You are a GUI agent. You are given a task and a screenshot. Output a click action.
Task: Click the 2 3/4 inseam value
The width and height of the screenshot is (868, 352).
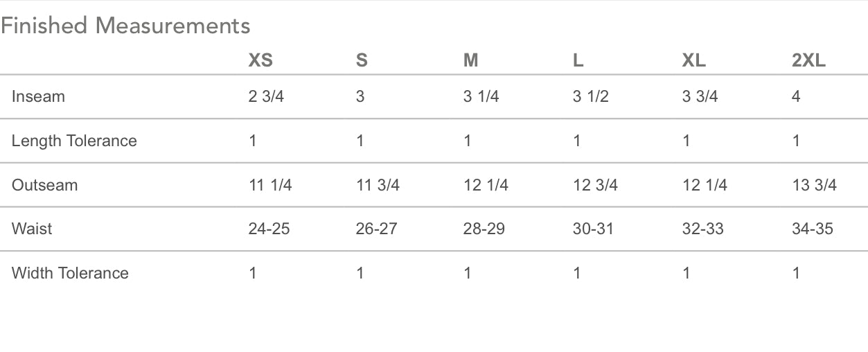[x=266, y=96]
